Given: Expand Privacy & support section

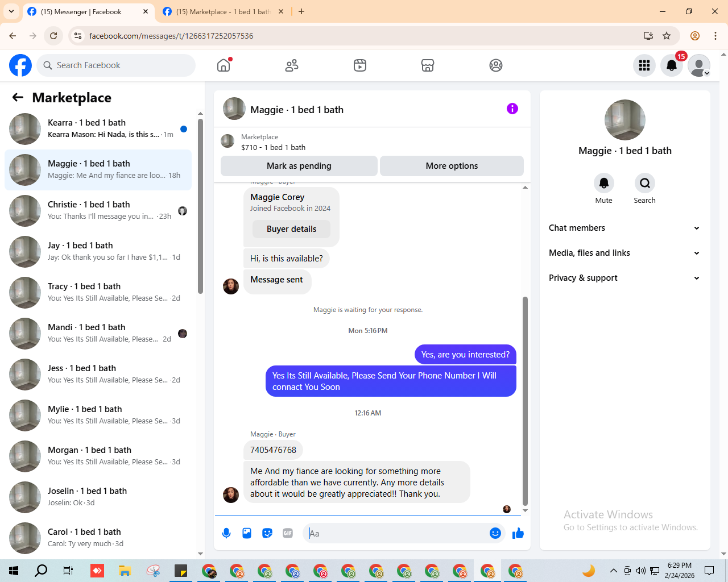Looking at the screenshot, I should [624, 278].
